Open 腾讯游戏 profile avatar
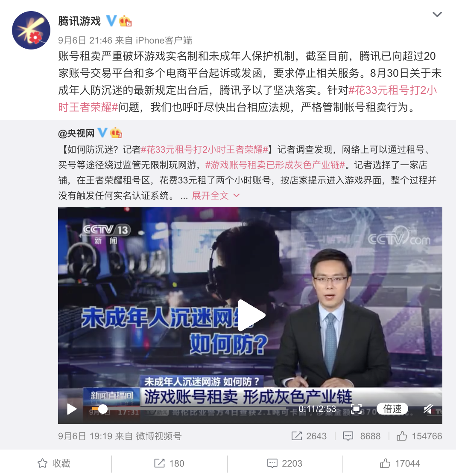This screenshot has width=456, height=476. 31,30
